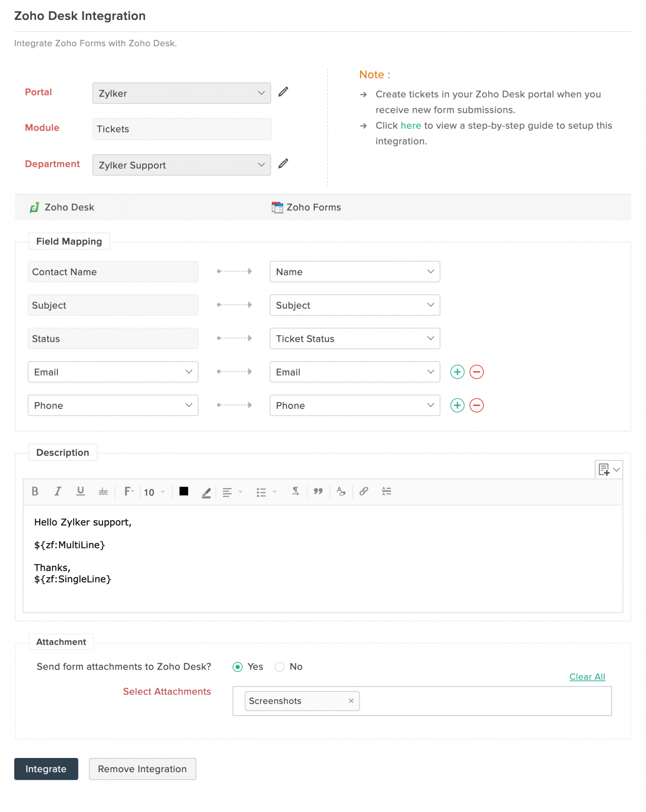
Task: Add a mapping row after Phone
Action: coord(457,405)
